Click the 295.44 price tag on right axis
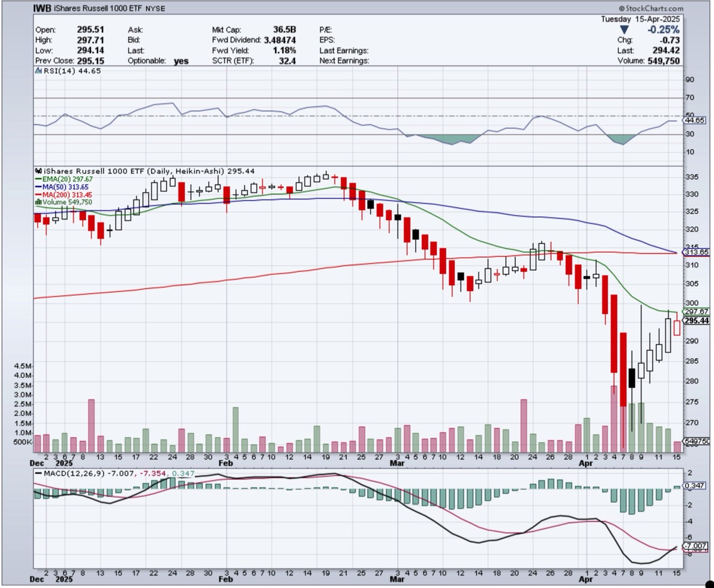Screen dimensions: 714x588 click(x=696, y=321)
